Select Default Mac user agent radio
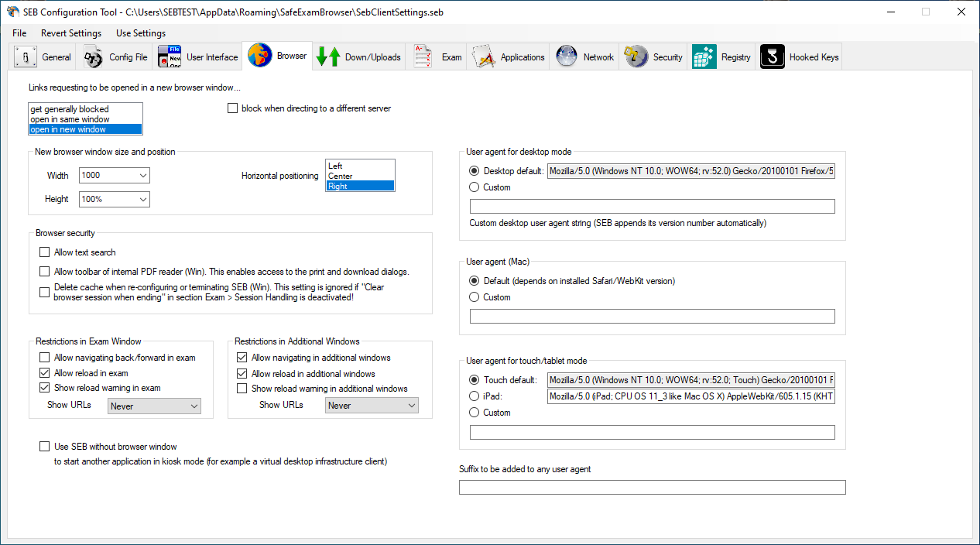This screenshot has width=980, height=545. pyautogui.click(x=475, y=281)
